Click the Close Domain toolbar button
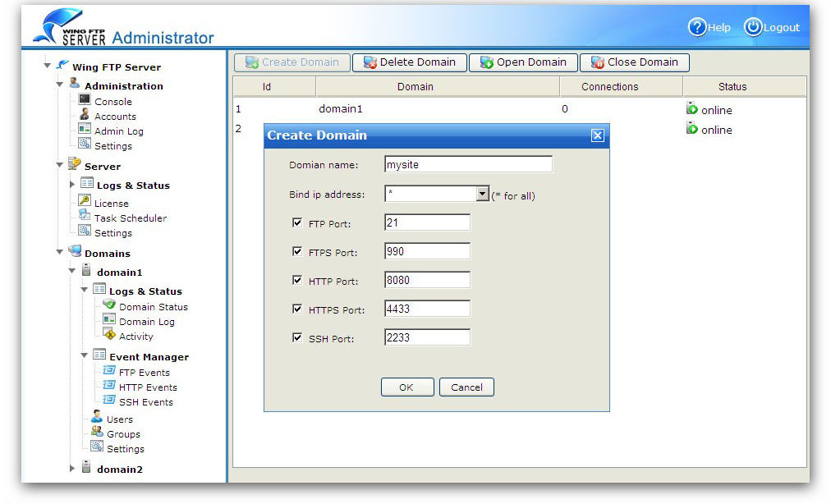 tap(634, 62)
